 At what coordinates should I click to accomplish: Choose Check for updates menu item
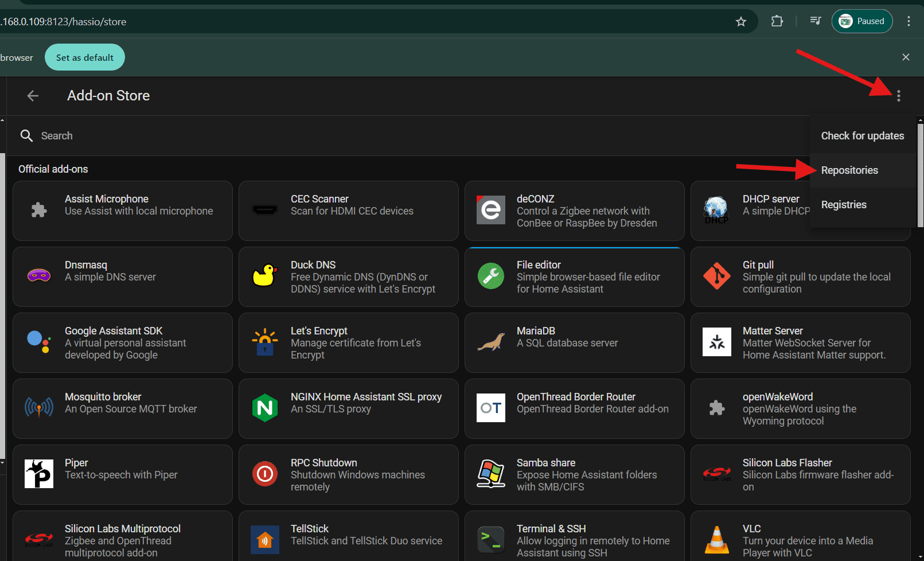[862, 136]
